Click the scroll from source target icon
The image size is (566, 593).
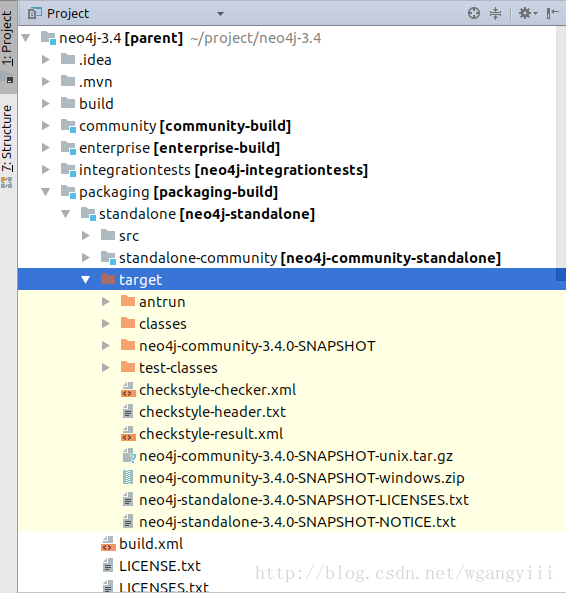[x=474, y=13]
